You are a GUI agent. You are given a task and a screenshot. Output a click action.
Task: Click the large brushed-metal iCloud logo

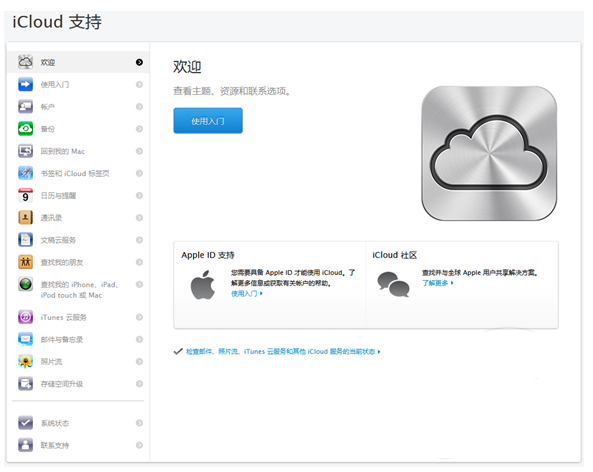coord(489,153)
